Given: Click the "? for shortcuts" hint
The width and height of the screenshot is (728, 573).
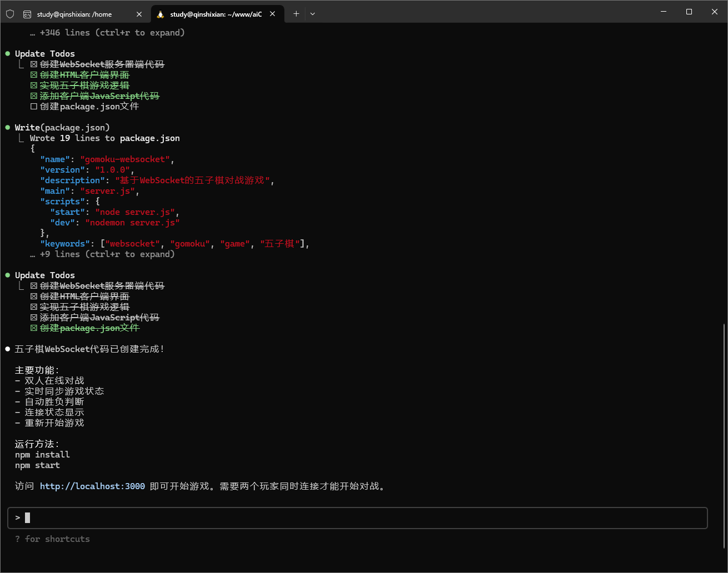Looking at the screenshot, I should click(x=52, y=539).
